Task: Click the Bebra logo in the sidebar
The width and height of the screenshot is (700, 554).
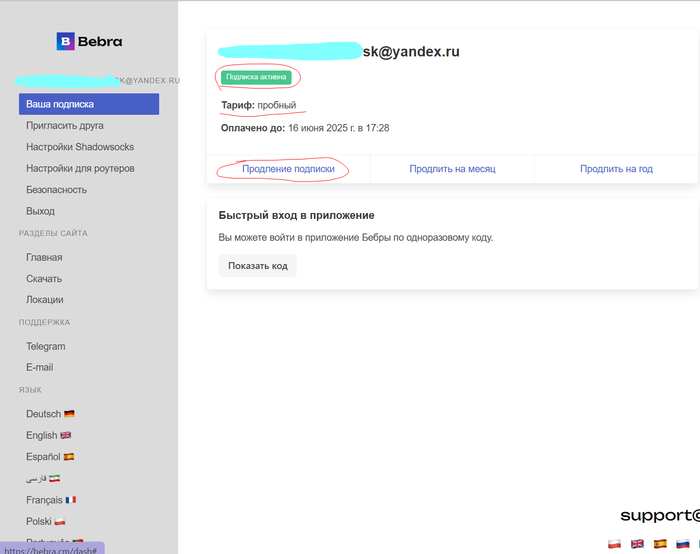Action: (89, 41)
